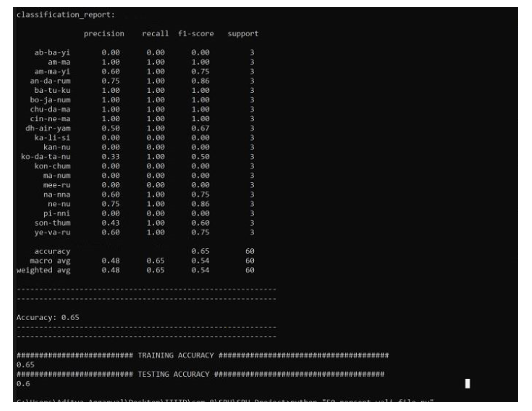Click f1-score 0.86 in ne-nu row

(x=200, y=204)
